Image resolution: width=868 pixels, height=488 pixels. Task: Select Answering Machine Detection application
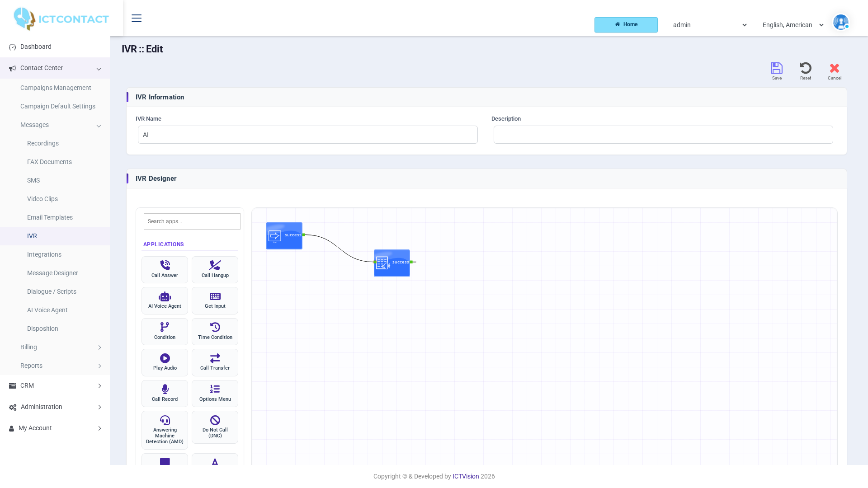[165, 430]
